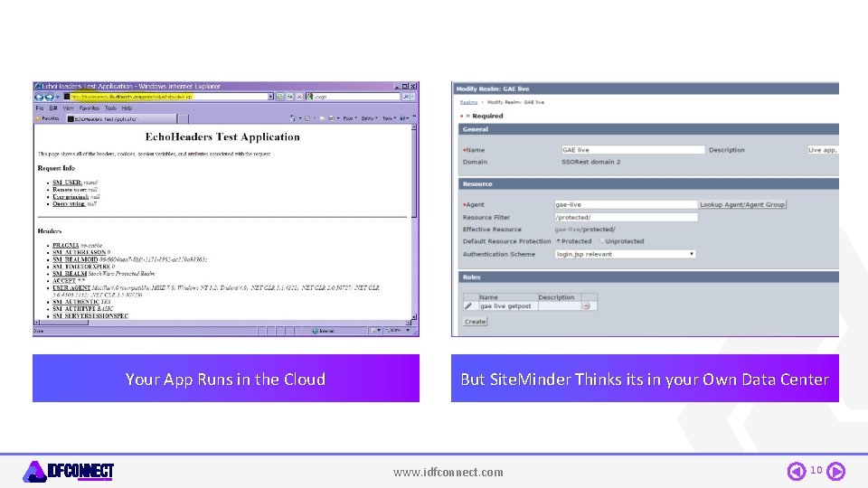Stop loading with the IE X button

pyautogui.click(x=299, y=97)
